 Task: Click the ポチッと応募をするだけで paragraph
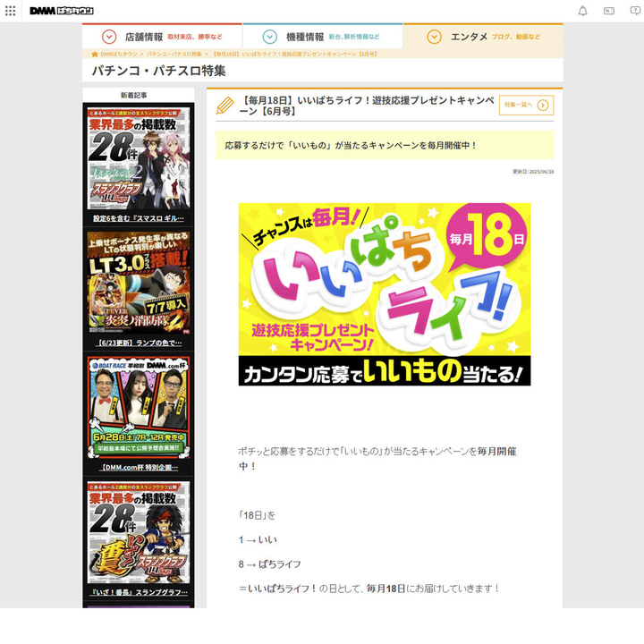pyautogui.click(x=377, y=458)
